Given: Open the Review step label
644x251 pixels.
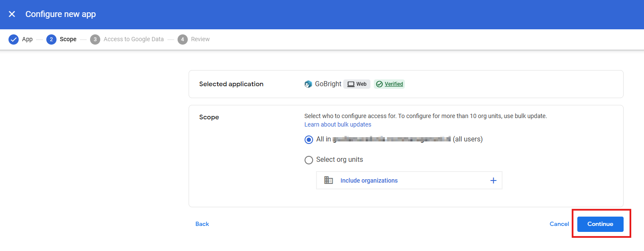Looking at the screenshot, I should [201, 39].
